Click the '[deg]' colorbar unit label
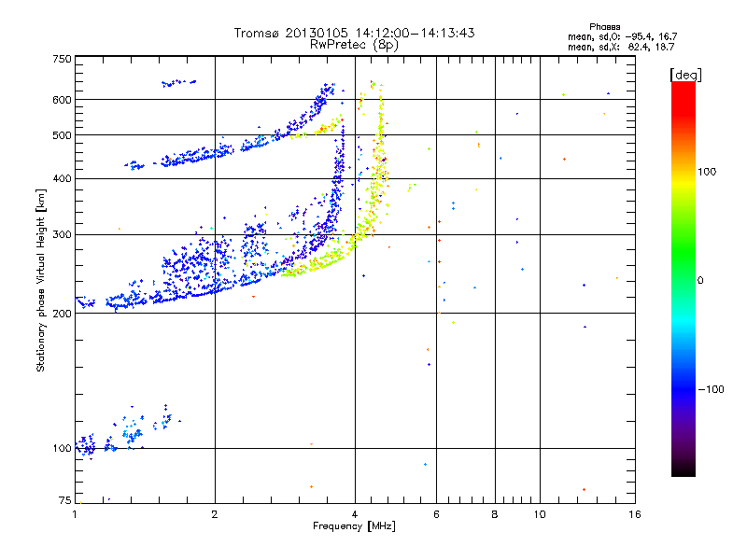 pyautogui.click(x=685, y=75)
